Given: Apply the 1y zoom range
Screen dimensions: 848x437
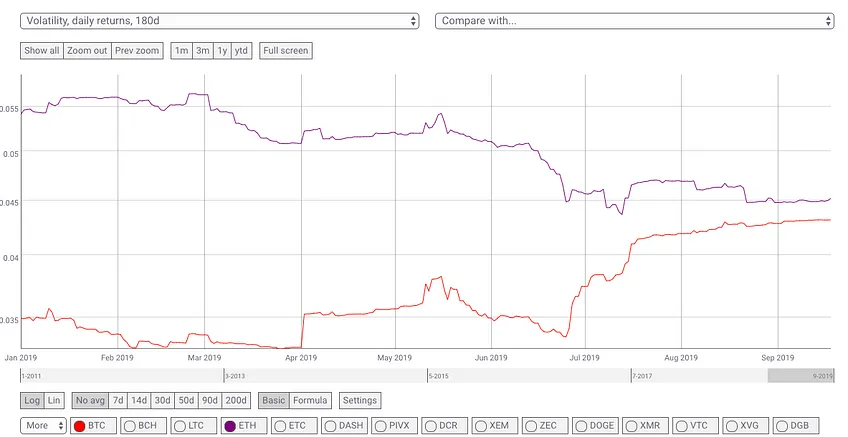Looking at the screenshot, I should [x=222, y=51].
